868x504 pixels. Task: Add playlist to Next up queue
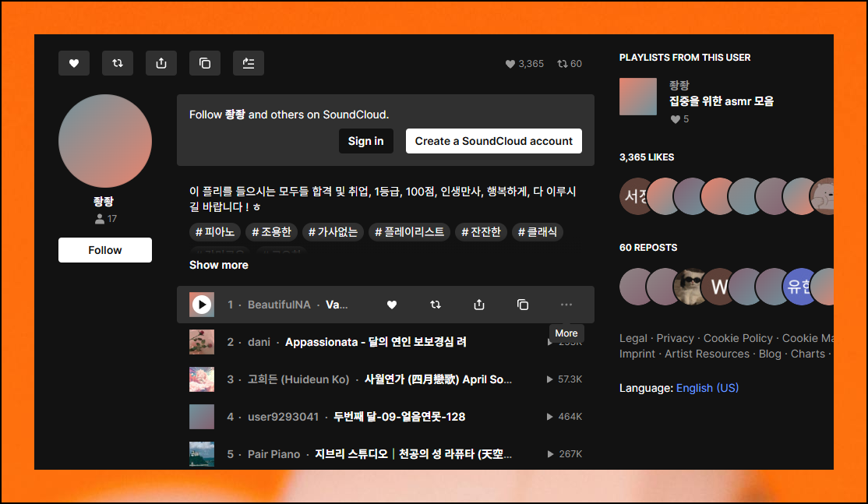[249, 63]
